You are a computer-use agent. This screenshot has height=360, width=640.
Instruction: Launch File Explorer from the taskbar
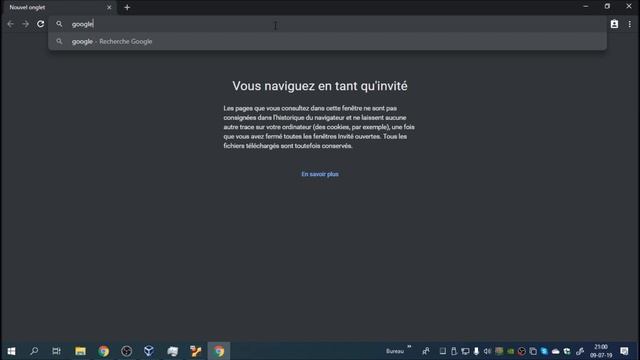click(x=80, y=351)
